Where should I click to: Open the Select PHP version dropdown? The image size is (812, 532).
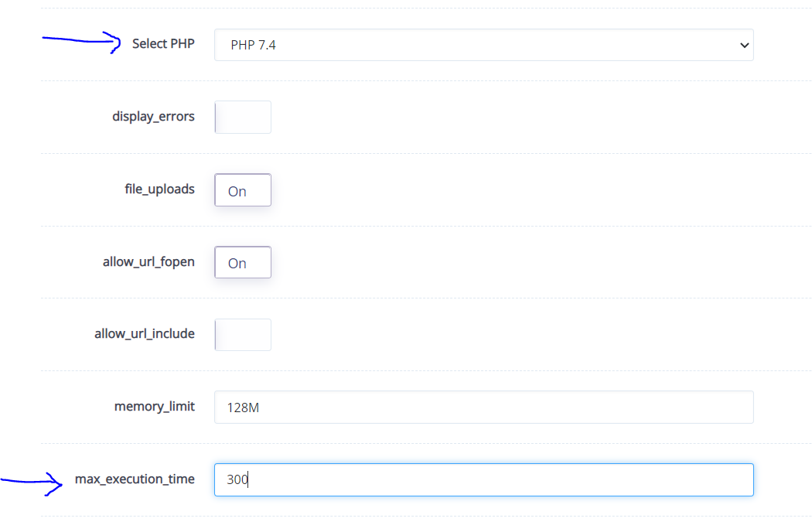483,45
